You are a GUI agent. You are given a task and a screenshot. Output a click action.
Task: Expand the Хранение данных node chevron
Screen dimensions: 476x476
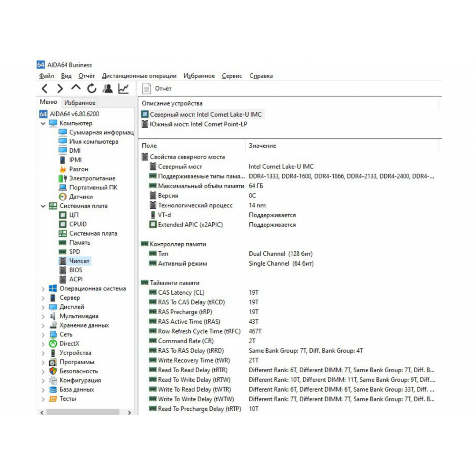(x=43, y=326)
